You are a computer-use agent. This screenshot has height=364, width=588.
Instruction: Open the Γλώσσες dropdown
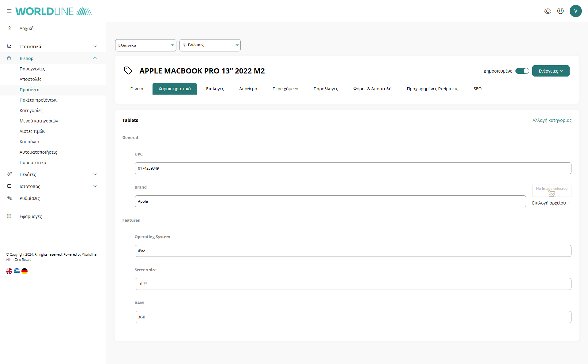click(210, 45)
